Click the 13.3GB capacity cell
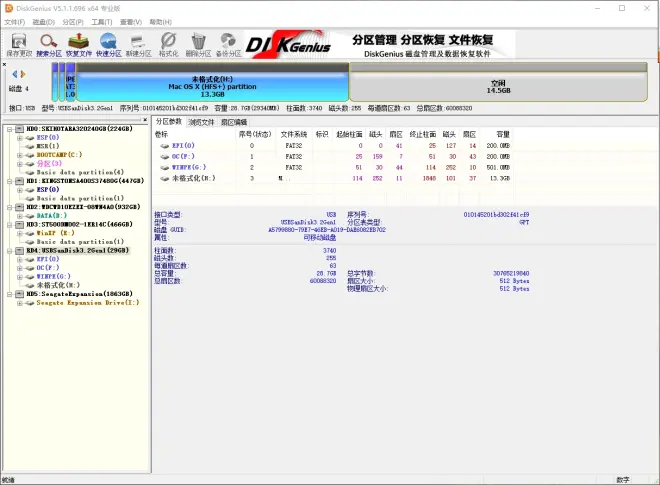Image resolution: width=660 pixels, height=485 pixels. (x=500, y=179)
